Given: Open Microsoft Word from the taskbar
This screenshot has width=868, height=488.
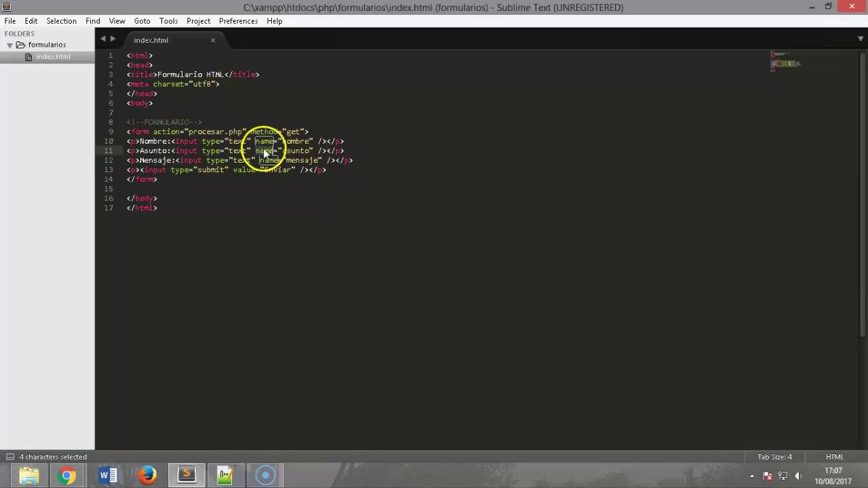Looking at the screenshot, I should 108,476.
